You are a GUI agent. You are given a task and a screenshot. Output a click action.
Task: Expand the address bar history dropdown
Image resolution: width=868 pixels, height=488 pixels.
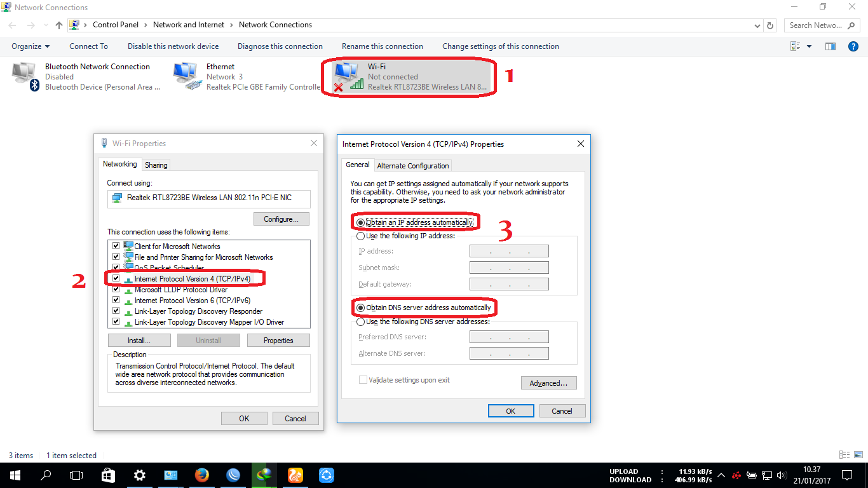click(757, 25)
